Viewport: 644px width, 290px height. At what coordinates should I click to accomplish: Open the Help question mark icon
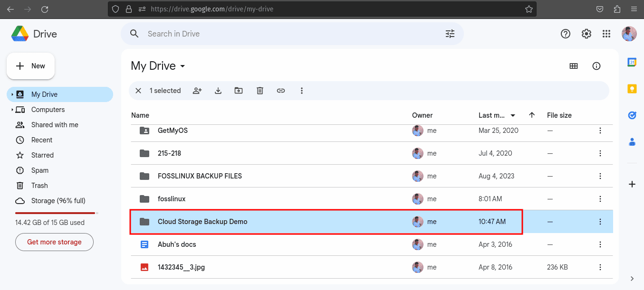566,34
